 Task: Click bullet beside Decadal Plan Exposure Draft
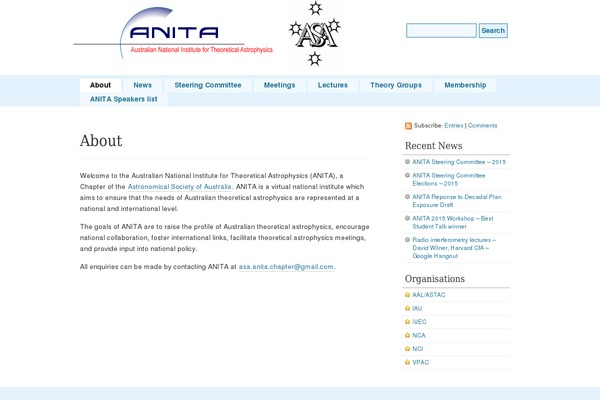point(408,197)
